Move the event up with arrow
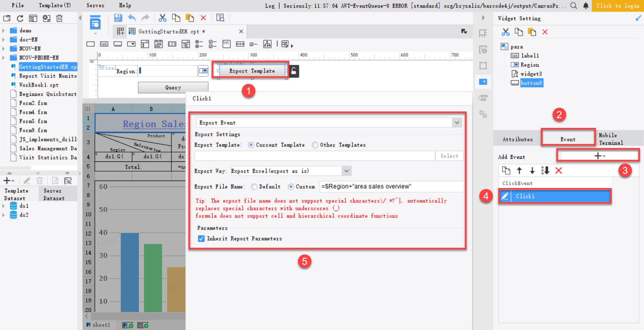The height and width of the screenshot is (330, 644). [x=519, y=171]
